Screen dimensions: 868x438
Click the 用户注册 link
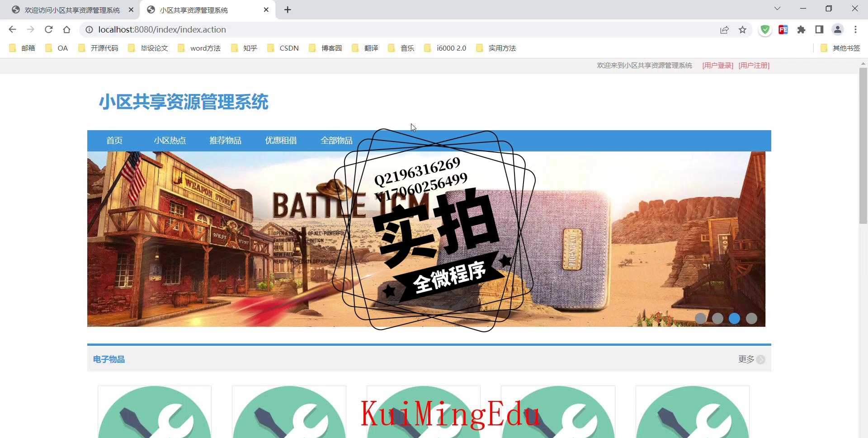(x=754, y=66)
